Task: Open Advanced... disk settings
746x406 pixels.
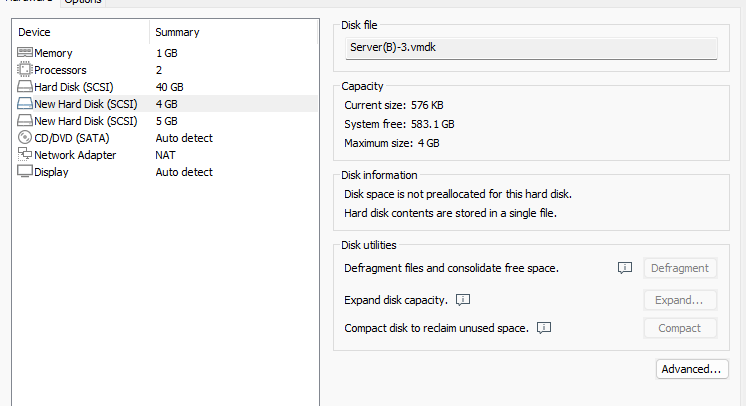Action: click(x=692, y=369)
